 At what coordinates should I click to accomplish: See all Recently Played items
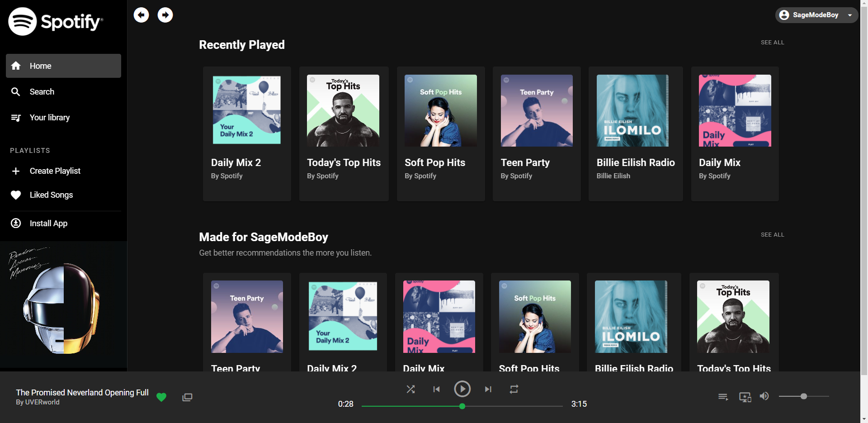click(x=772, y=43)
